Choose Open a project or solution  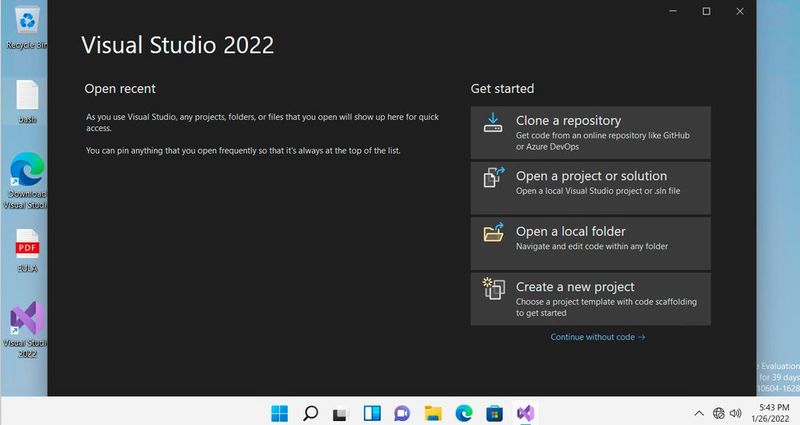point(590,188)
